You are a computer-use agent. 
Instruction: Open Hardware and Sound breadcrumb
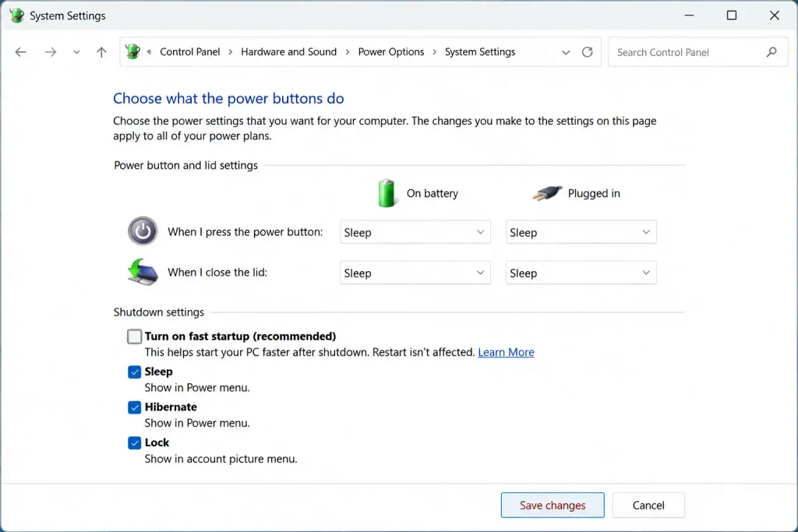click(288, 52)
